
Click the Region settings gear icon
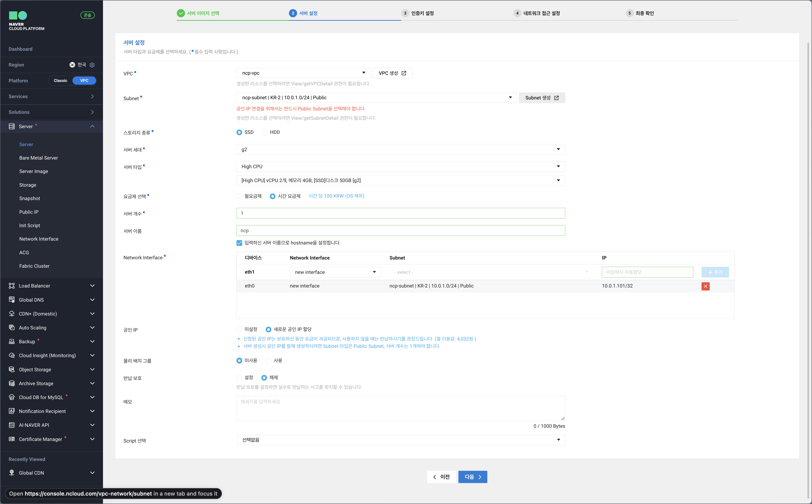[x=92, y=65]
